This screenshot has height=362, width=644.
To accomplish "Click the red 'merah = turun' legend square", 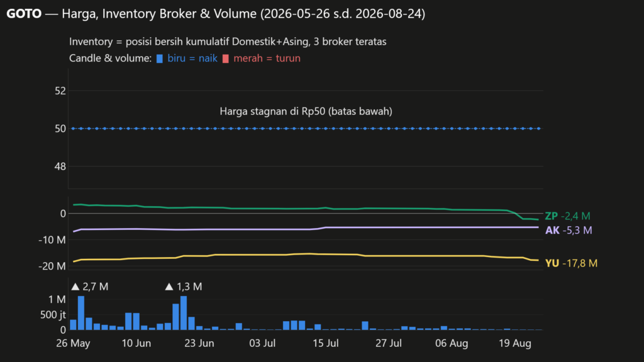I will click(x=226, y=58).
